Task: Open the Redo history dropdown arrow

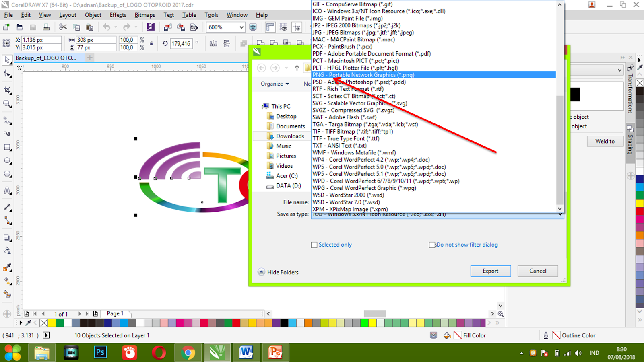Action: point(136,27)
